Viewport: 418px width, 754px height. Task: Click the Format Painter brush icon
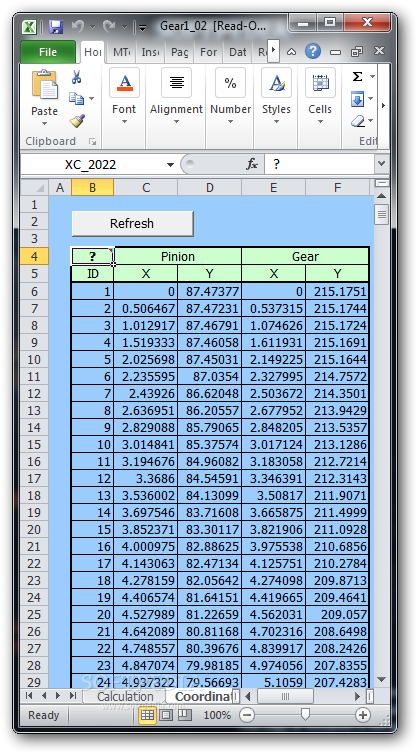(x=77, y=120)
